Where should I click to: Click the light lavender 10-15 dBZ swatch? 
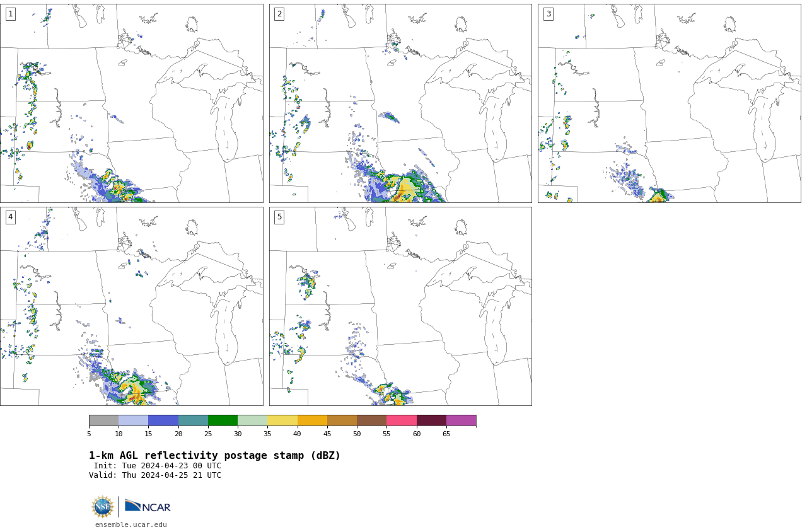(133, 420)
